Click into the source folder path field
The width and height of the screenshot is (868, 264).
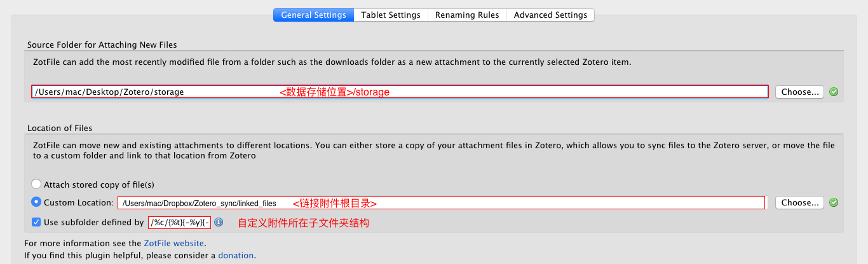pos(153,92)
